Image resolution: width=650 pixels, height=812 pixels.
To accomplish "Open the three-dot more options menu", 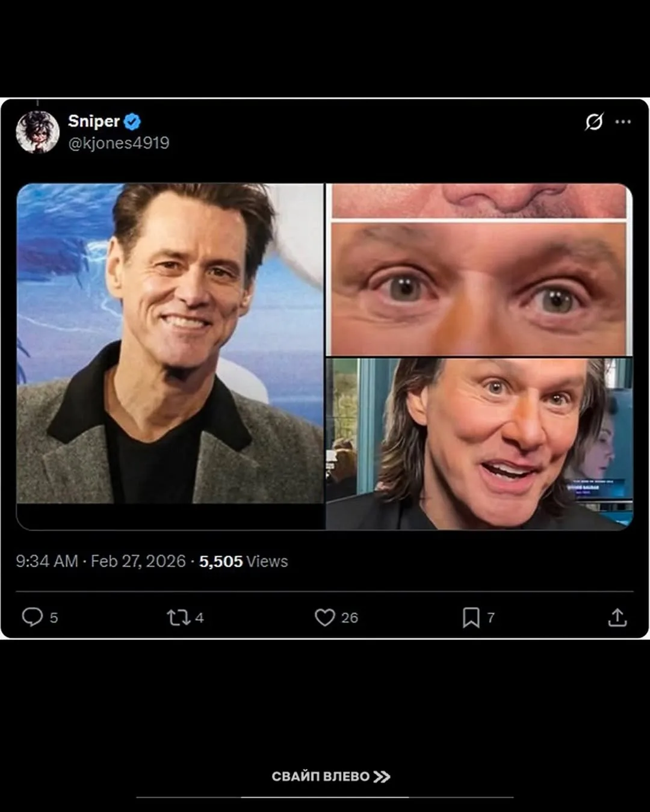I will pyautogui.click(x=623, y=121).
